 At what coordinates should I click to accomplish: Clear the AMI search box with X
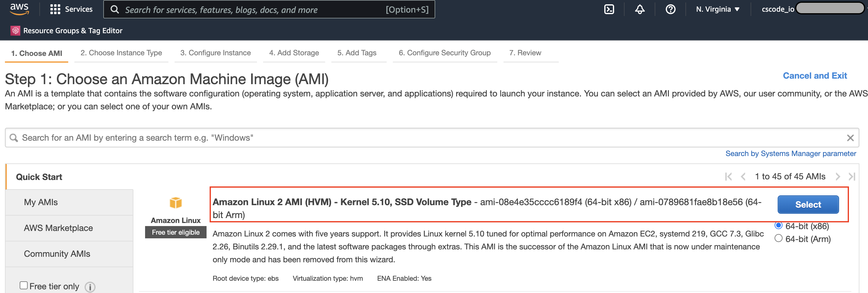850,138
